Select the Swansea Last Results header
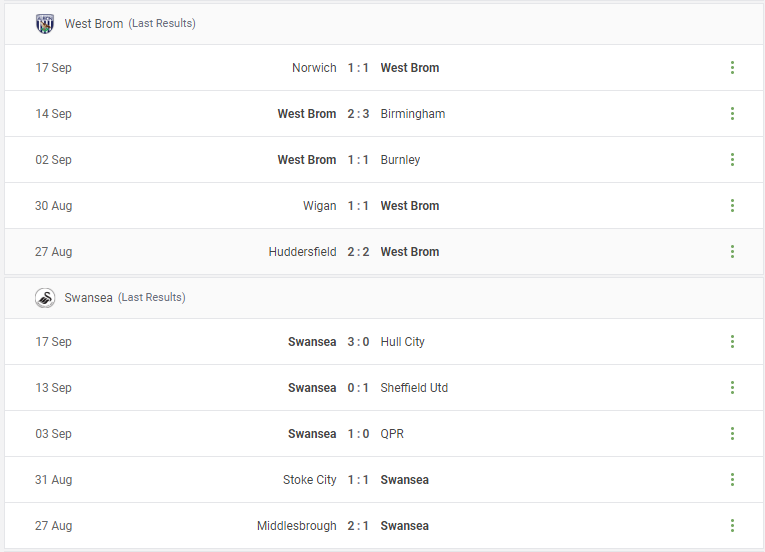765x552 pixels. (384, 298)
